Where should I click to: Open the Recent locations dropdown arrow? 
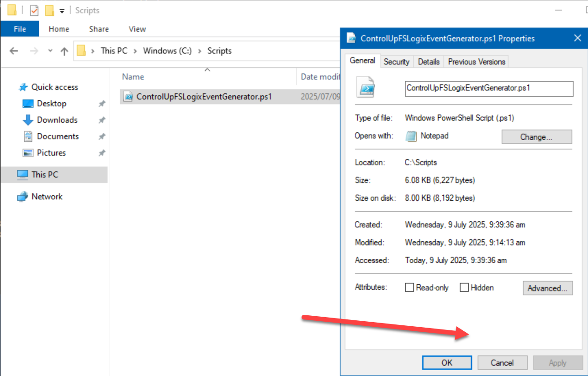[x=50, y=51]
